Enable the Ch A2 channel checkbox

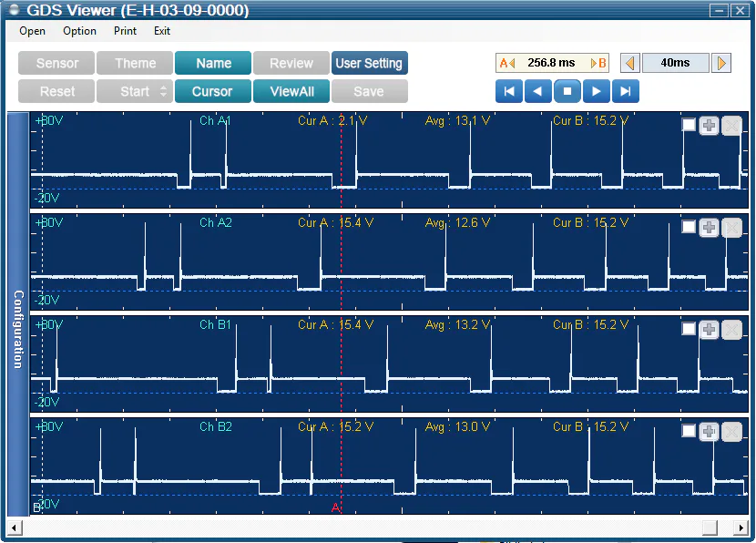689,227
